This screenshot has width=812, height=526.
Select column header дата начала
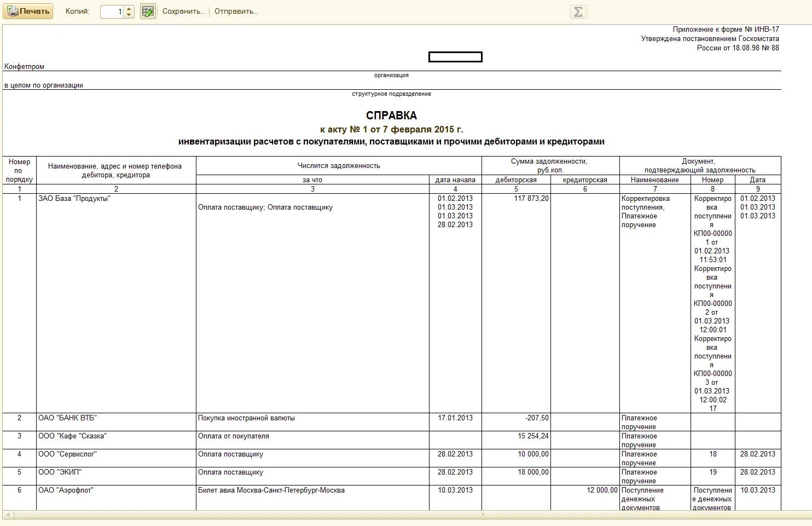tap(455, 180)
